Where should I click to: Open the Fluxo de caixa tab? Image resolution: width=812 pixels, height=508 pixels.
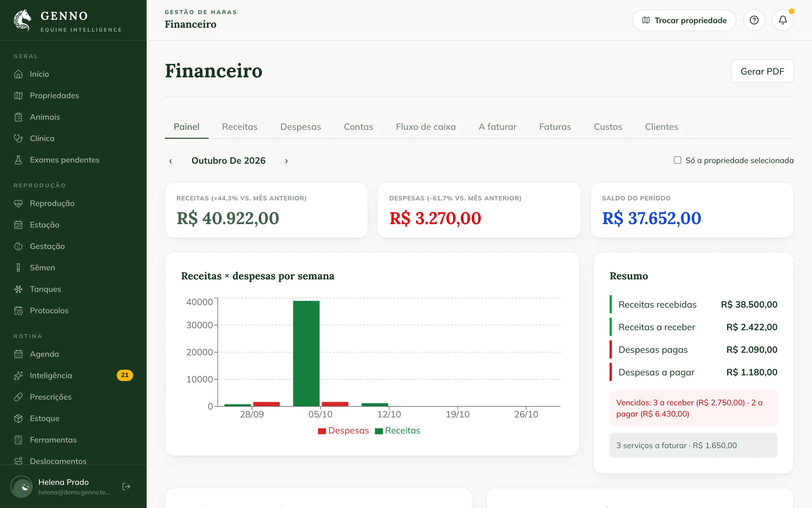pyautogui.click(x=426, y=127)
